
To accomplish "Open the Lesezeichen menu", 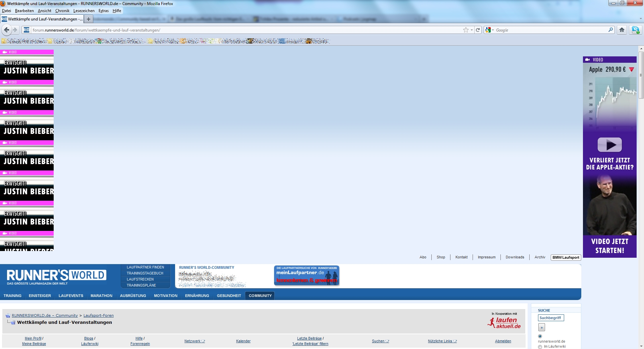I will [84, 11].
